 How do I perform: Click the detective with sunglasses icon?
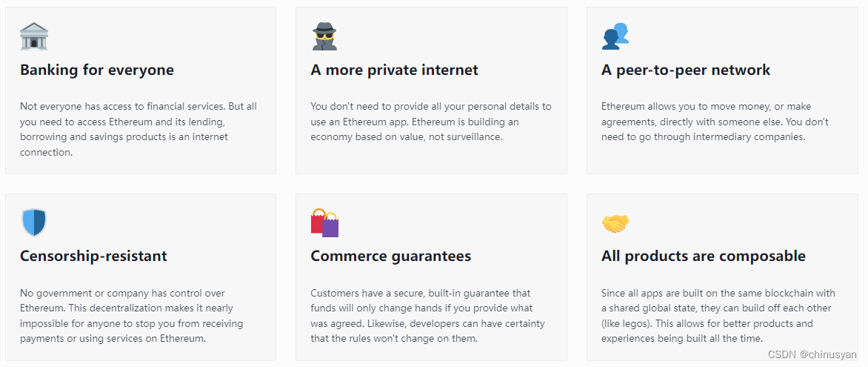tap(324, 36)
